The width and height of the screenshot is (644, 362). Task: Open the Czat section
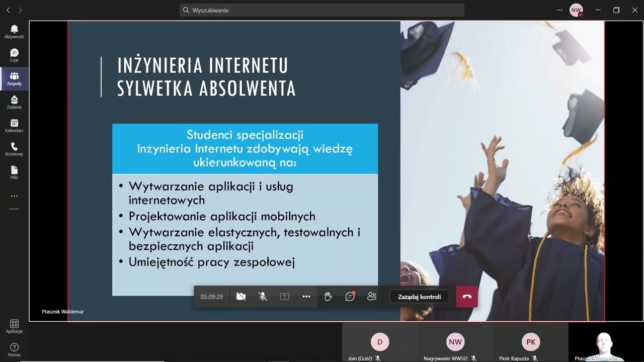pyautogui.click(x=14, y=55)
